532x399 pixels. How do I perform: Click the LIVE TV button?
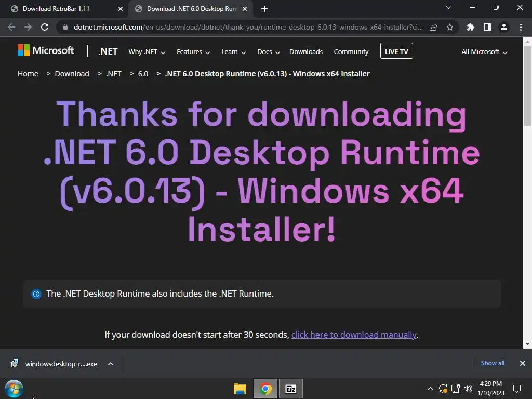[x=396, y=51]
